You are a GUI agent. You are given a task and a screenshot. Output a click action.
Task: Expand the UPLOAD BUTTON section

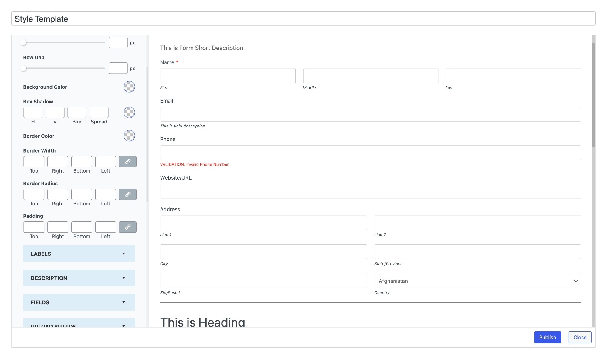click(x=79, y=326)
